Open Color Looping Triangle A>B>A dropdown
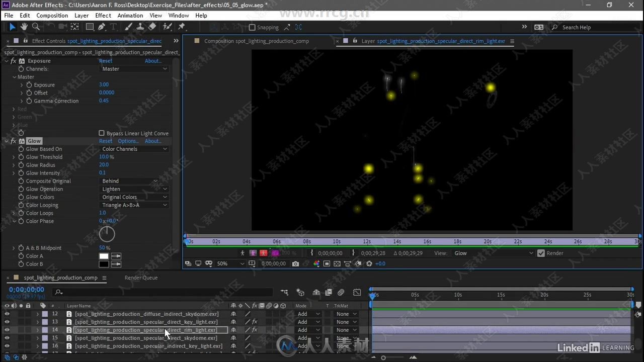Image resolution: width=644 pixels, height=362 pixels. [134, 205]
